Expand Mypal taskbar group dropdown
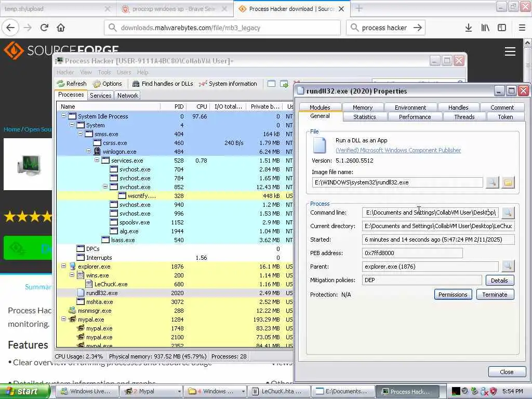532x399 pixels. [x=179, y=392]
